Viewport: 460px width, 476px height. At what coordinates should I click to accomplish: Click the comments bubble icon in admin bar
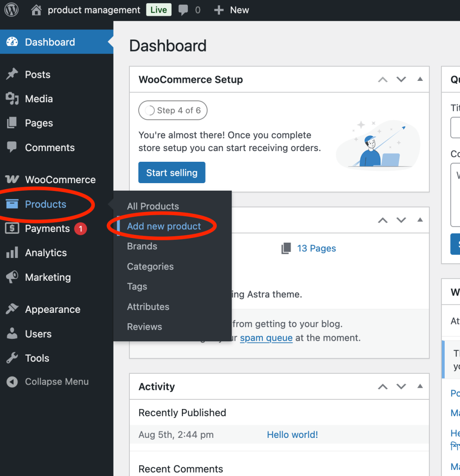[184, 10]
